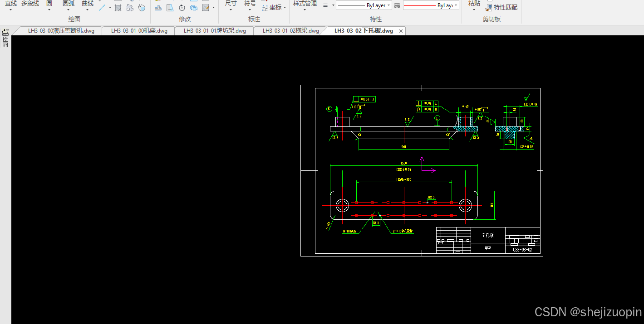This screenshot has width=644, height=324.
Task: Open the 坐标 dropdown arrow
Action: [x=285, y=7]
